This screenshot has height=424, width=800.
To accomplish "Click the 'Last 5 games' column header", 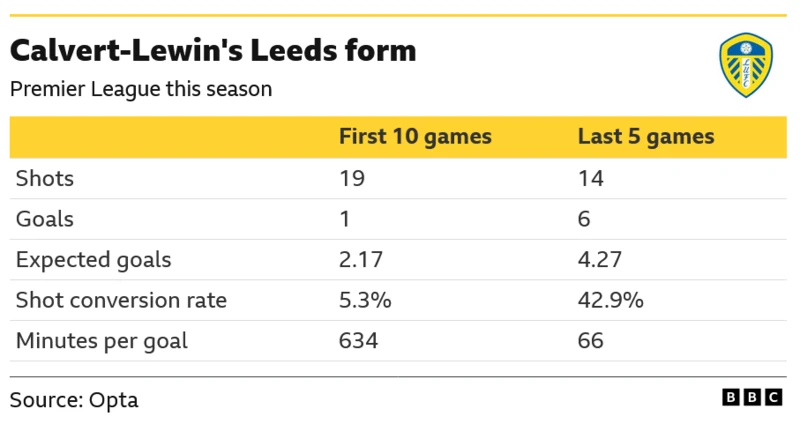I will [x=645, y=137].
